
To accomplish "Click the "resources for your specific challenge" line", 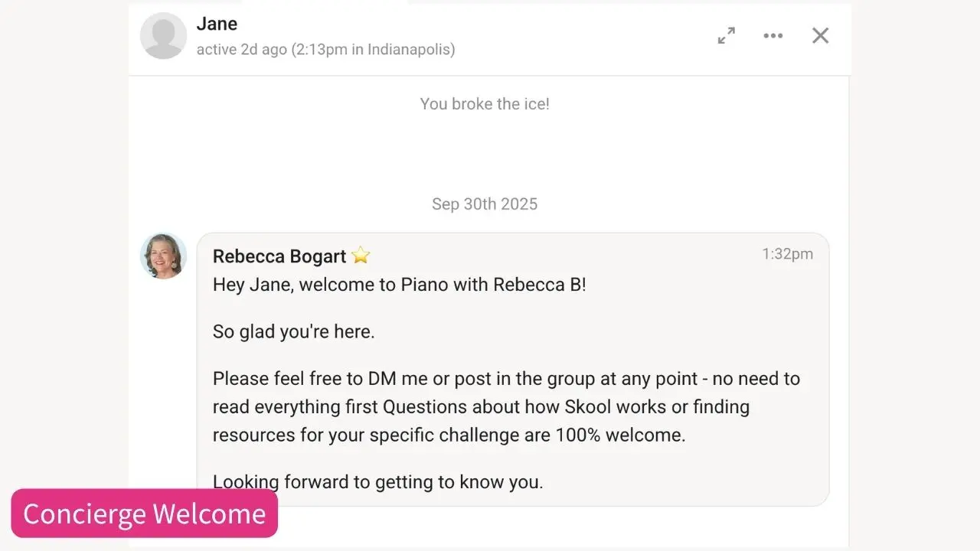I will coord(449,435).
